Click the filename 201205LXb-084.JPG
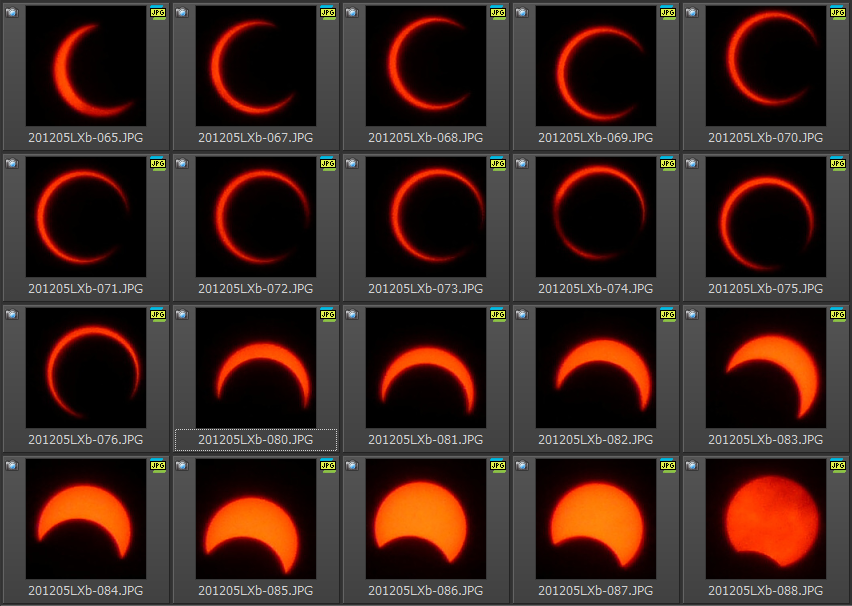Viewport: 852px width, 606px height. click(x=86, y=591)
